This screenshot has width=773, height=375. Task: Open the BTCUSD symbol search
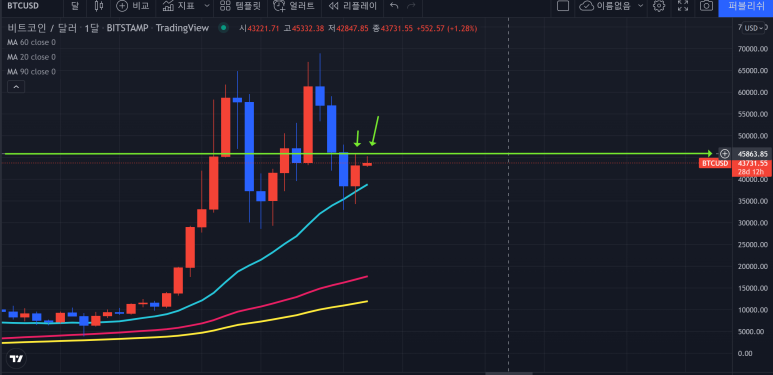coord(24,6)
